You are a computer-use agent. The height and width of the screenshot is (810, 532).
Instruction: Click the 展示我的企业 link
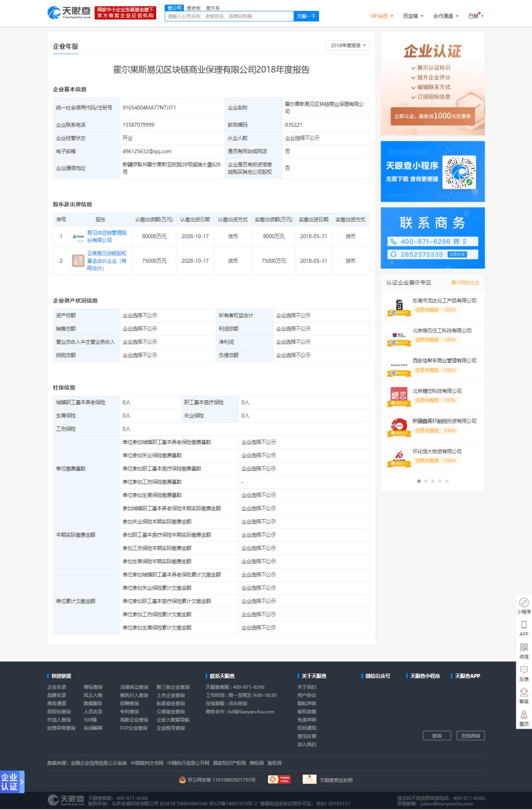(x=465, y=282)
